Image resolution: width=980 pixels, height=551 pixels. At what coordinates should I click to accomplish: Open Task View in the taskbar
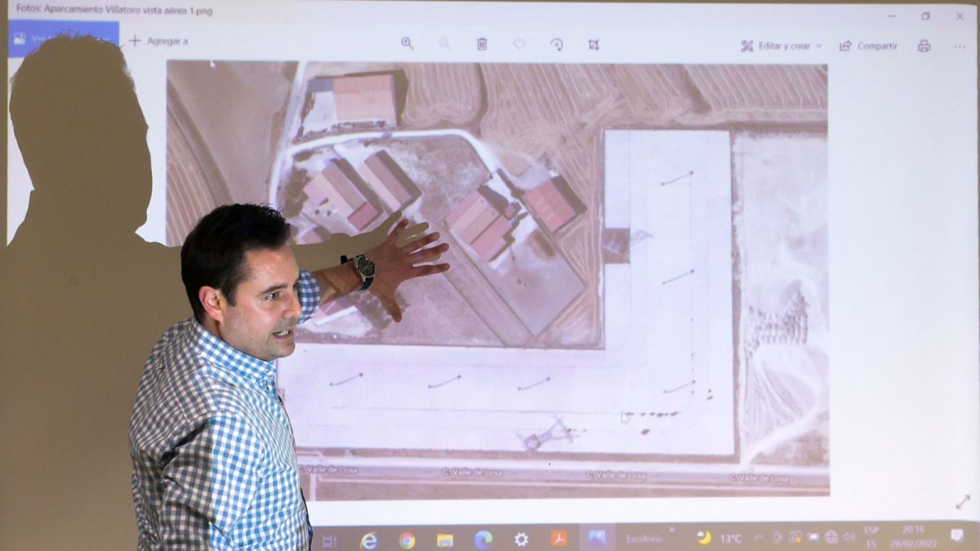[x=328, y=540]
